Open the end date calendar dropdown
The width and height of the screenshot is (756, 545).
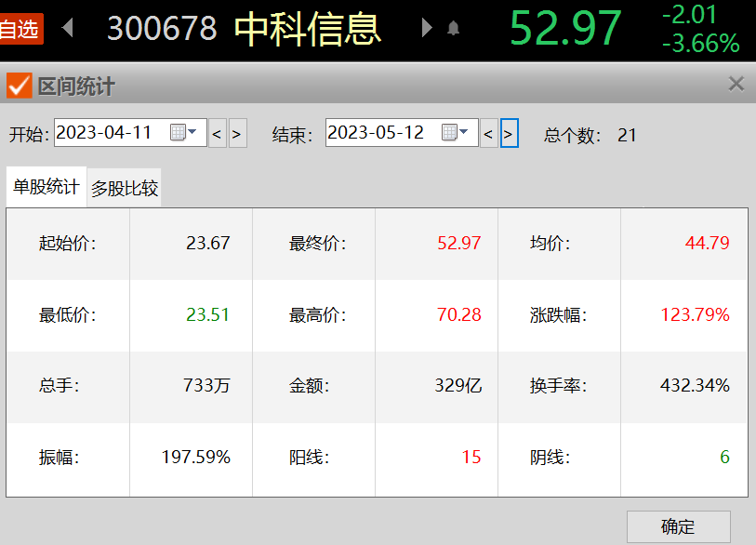click(455, 132)
